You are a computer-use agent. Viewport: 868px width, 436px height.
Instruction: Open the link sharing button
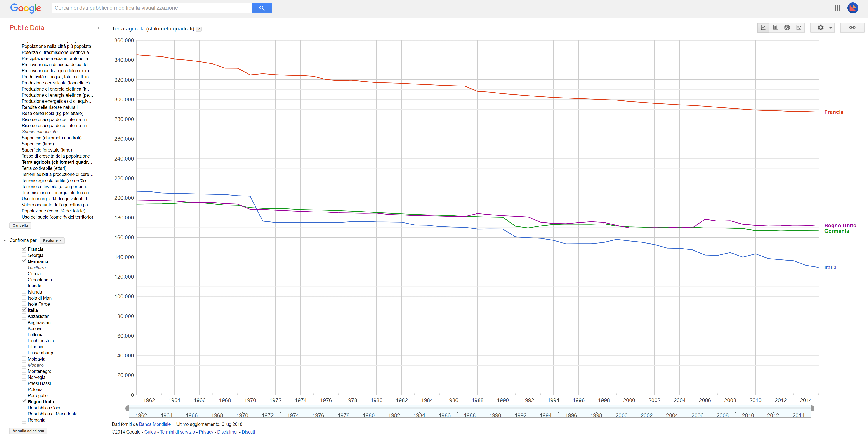point(852,28)
